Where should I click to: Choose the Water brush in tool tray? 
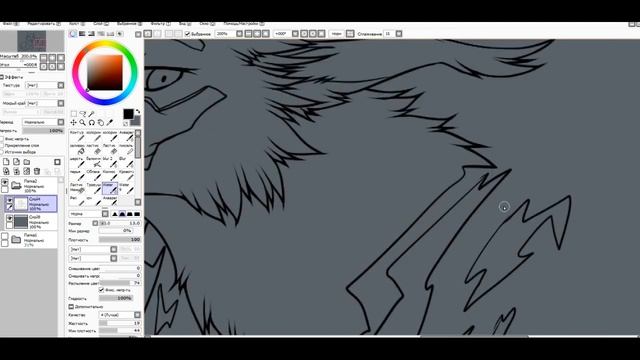pos(110,188)
